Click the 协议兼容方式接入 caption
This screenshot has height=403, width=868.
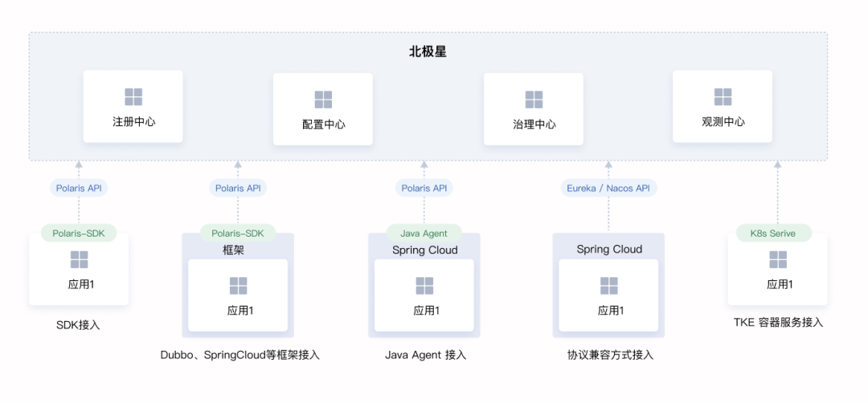609,355
